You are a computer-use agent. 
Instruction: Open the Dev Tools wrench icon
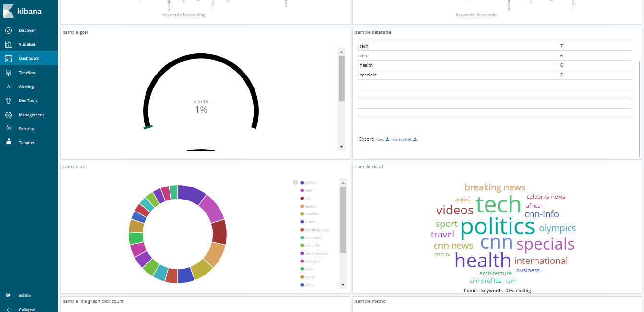(8, 100)
